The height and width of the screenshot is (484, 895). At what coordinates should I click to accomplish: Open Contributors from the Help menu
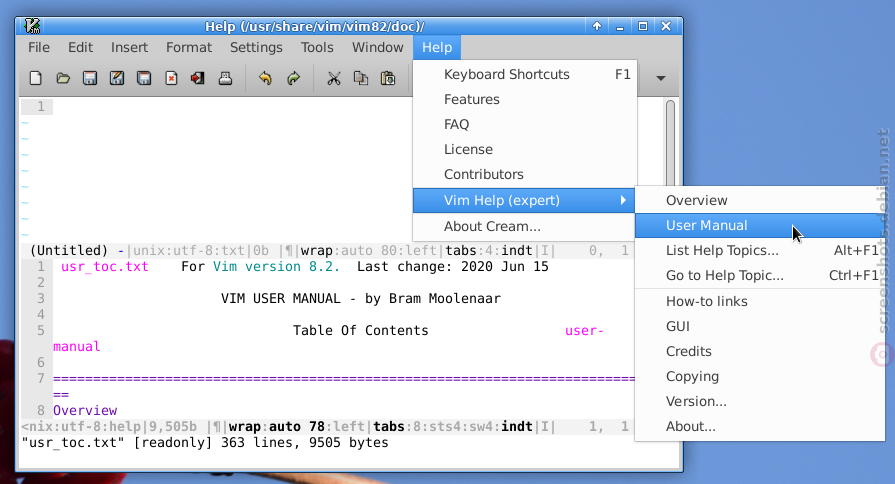pos(524,175)
